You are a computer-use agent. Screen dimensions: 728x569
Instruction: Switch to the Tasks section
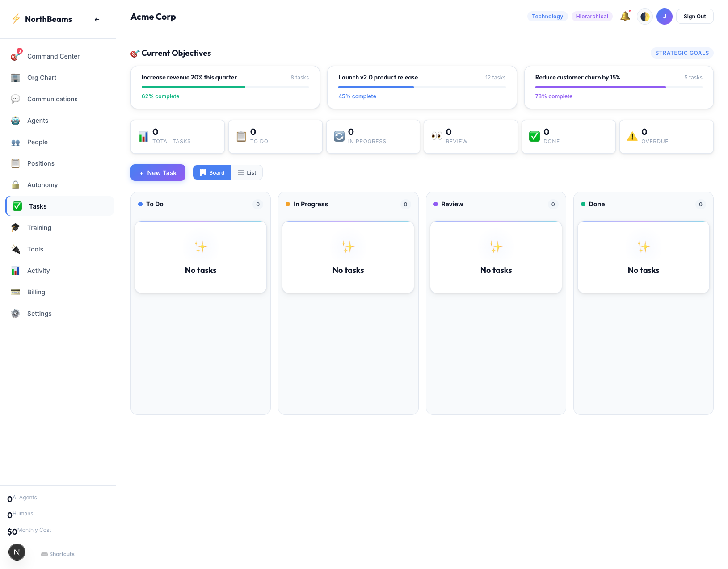click(x=38, y=206)
